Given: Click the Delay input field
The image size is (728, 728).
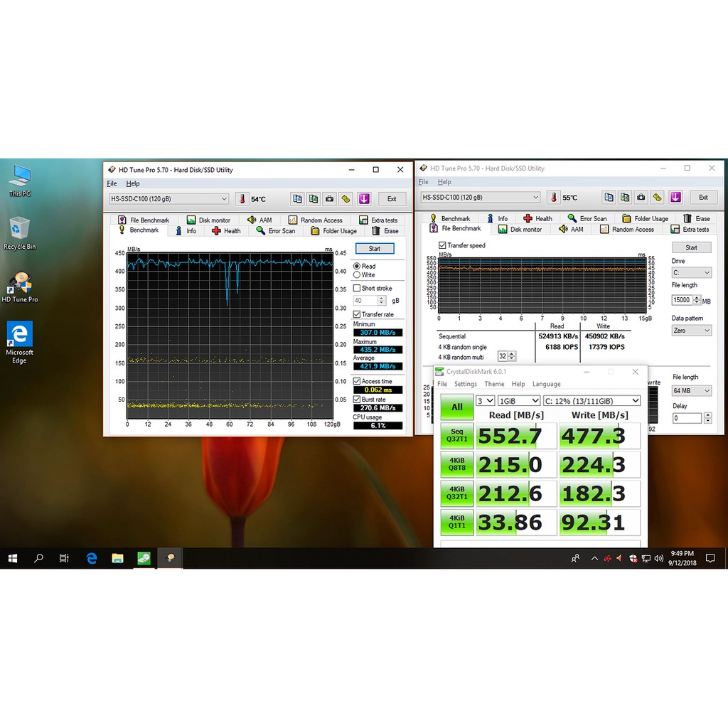Looking at the screenshot, I should [x=687, y=418].
